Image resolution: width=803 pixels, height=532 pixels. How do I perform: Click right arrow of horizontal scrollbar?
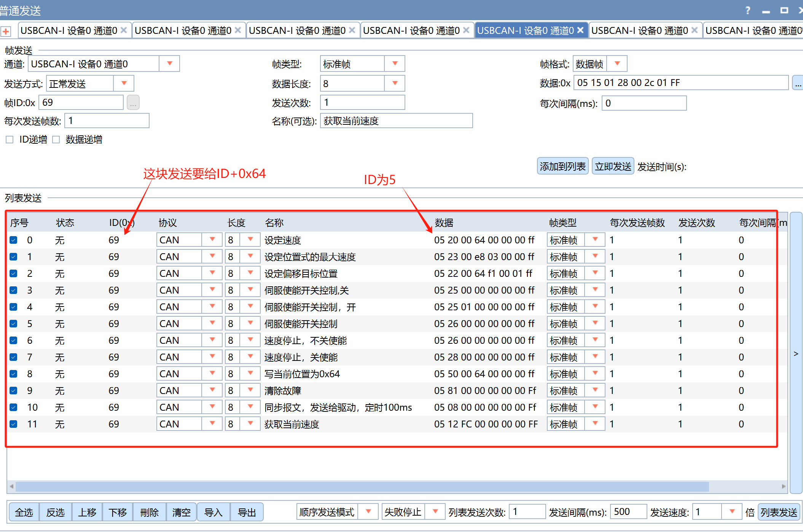pos(784,486)
